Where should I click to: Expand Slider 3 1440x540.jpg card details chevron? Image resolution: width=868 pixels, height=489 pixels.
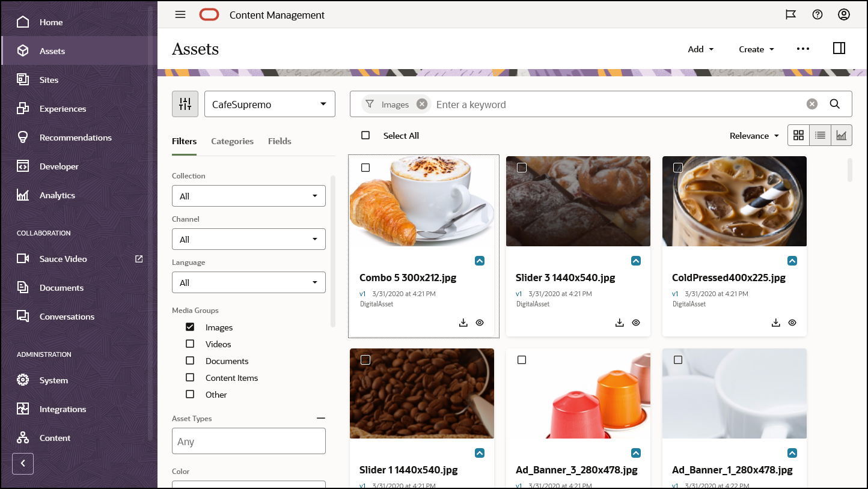(x=636, y=261)
